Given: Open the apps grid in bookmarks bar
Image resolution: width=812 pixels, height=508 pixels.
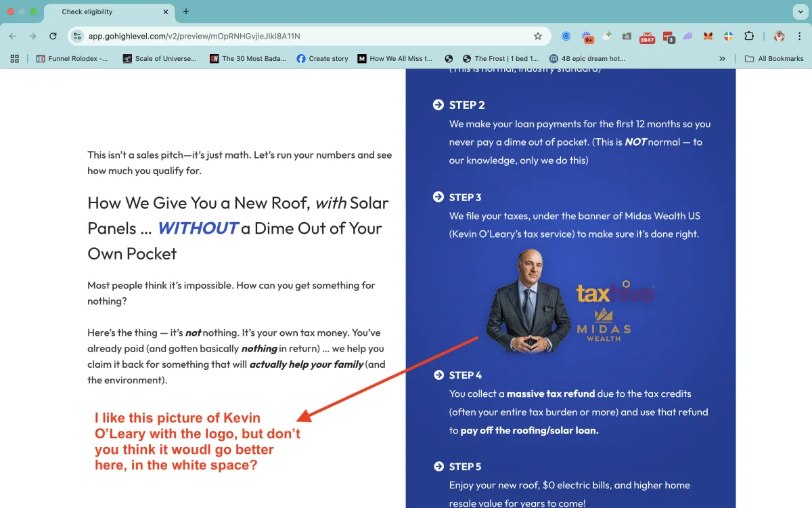Looking at the screenshot, I should coord(15,58).
